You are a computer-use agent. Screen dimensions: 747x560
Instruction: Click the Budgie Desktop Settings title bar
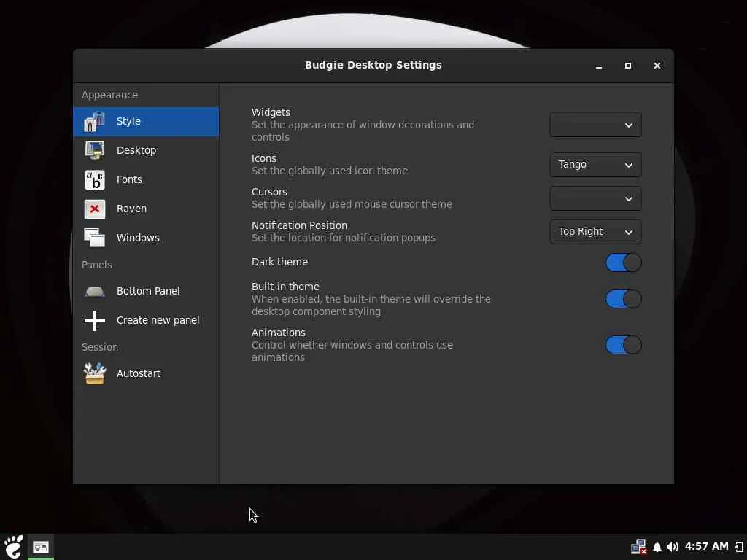[373, 65]
